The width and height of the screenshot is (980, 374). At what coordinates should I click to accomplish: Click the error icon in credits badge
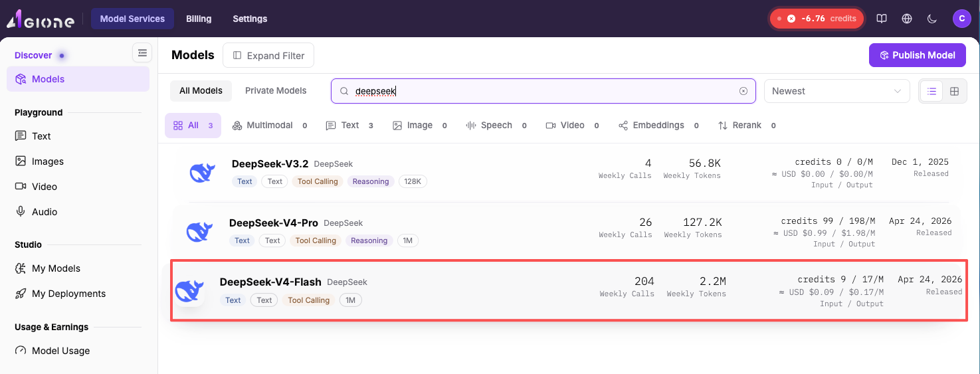791,19
